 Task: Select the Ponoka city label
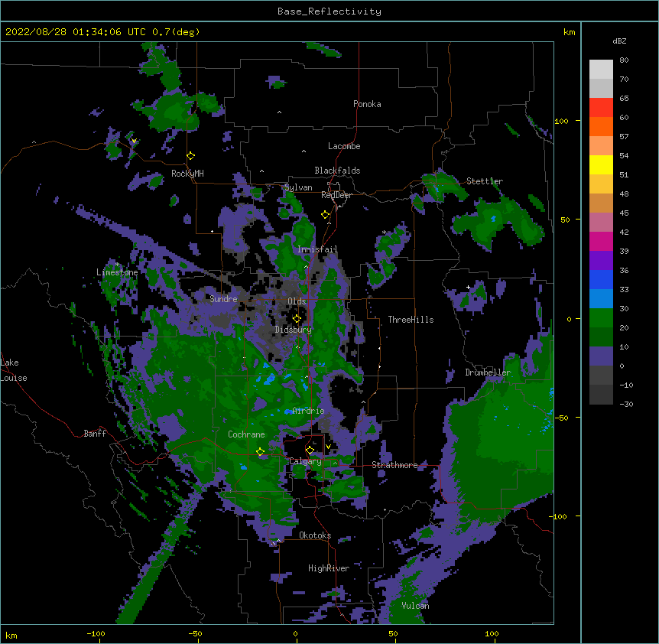(x=367, y=104)
